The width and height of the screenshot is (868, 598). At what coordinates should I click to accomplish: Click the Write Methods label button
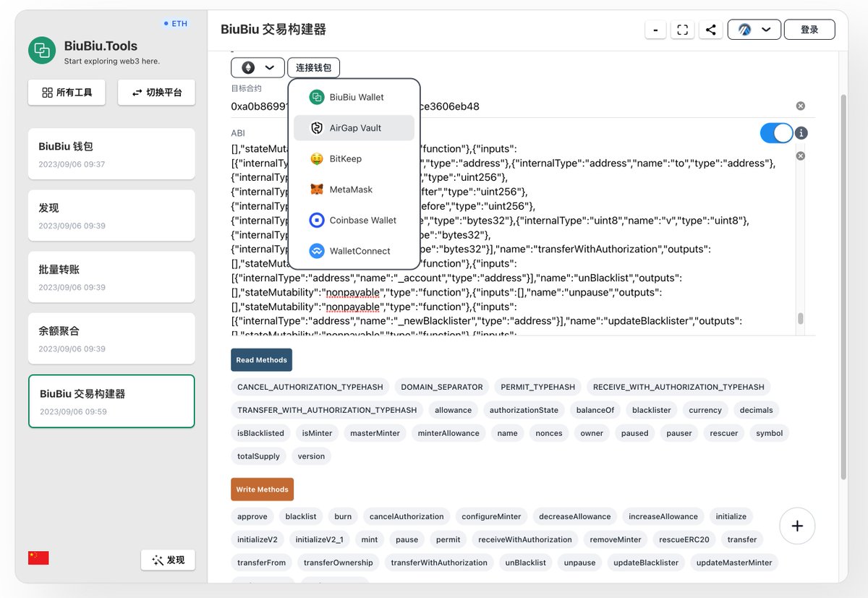[x=262, y=490]
